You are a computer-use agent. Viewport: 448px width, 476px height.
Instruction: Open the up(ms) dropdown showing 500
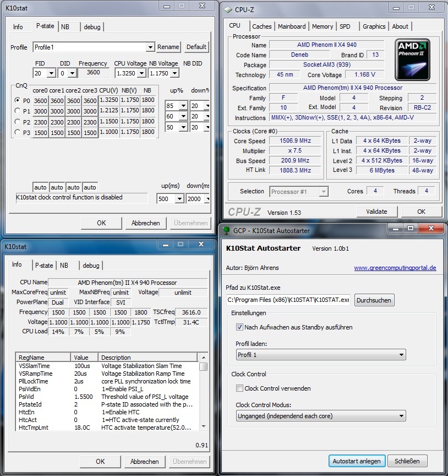pyautogui.click(x=179, y=199)
